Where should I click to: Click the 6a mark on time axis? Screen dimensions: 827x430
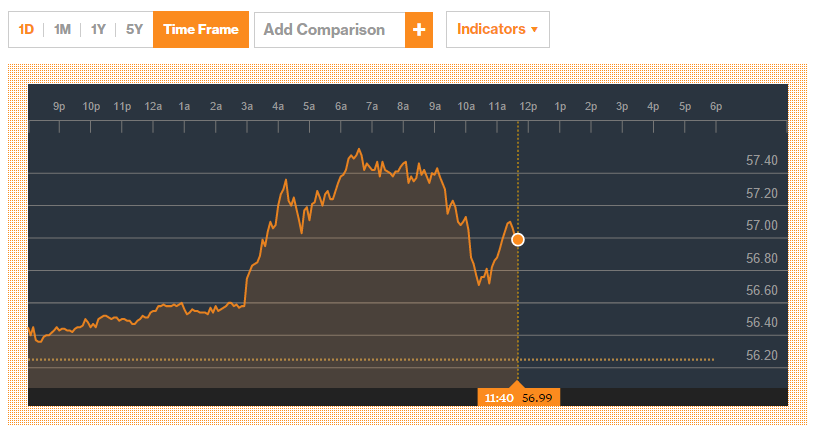tap(340, 106)
